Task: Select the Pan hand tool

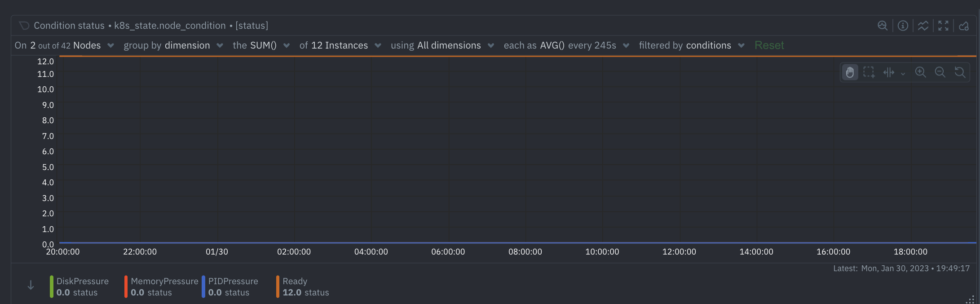Action: 850,72
